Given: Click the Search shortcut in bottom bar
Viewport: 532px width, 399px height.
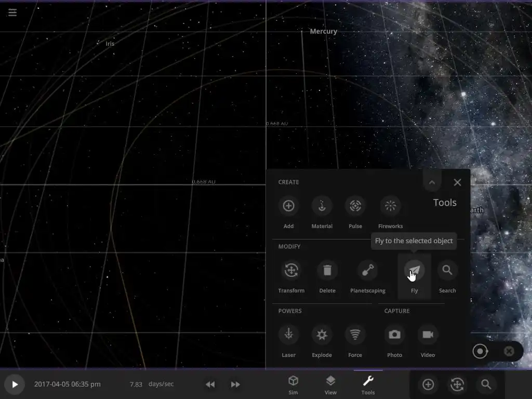Looking at the screenshot, I should click(486, 384).
